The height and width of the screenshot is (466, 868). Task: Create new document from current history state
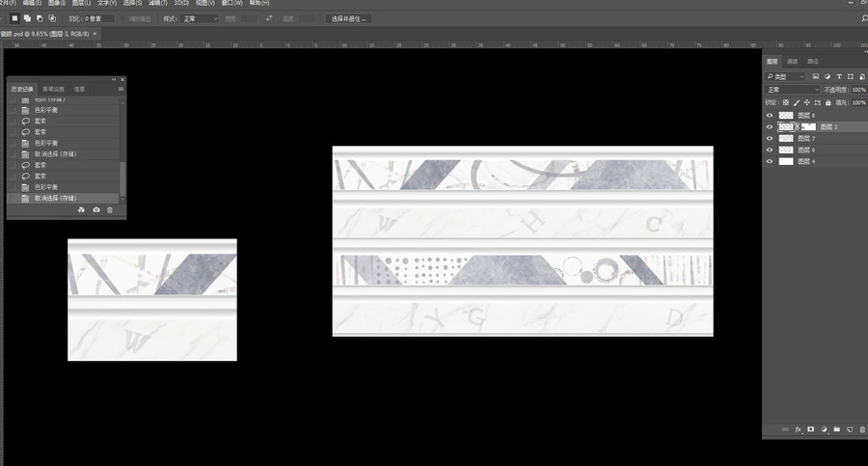click(x=81, y=210)
